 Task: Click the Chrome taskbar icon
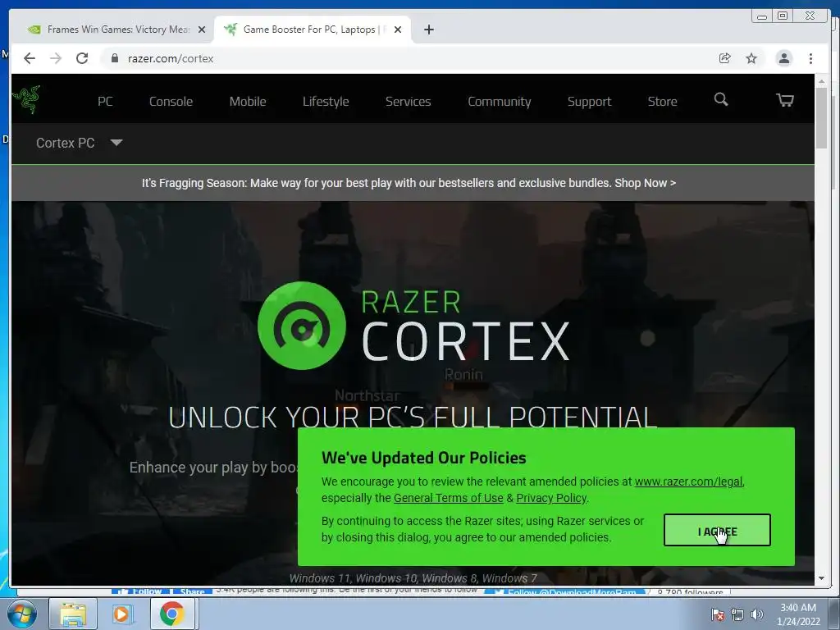[171, 614]
